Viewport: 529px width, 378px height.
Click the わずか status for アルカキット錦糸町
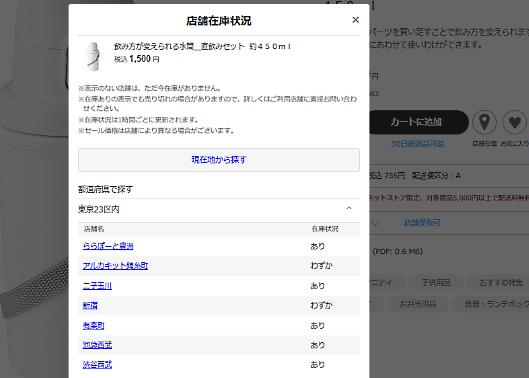[x=322, y=266]
